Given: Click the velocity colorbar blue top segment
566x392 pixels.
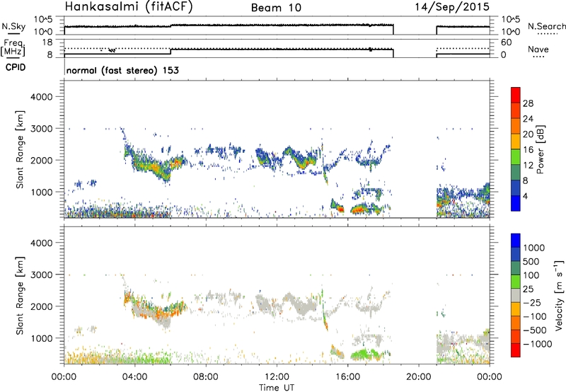Looking at the screenshot, I should (516, 241).
